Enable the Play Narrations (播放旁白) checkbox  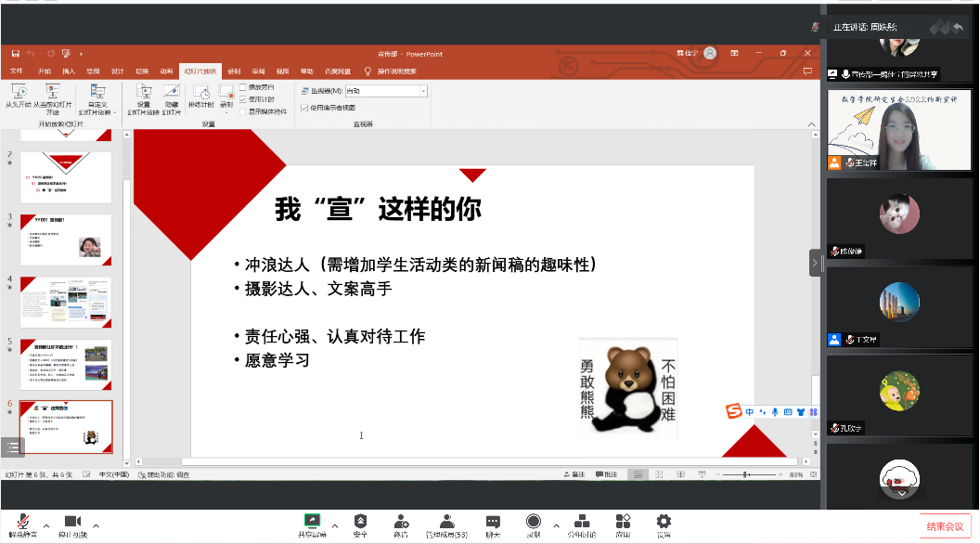click(x=243, y=87)
